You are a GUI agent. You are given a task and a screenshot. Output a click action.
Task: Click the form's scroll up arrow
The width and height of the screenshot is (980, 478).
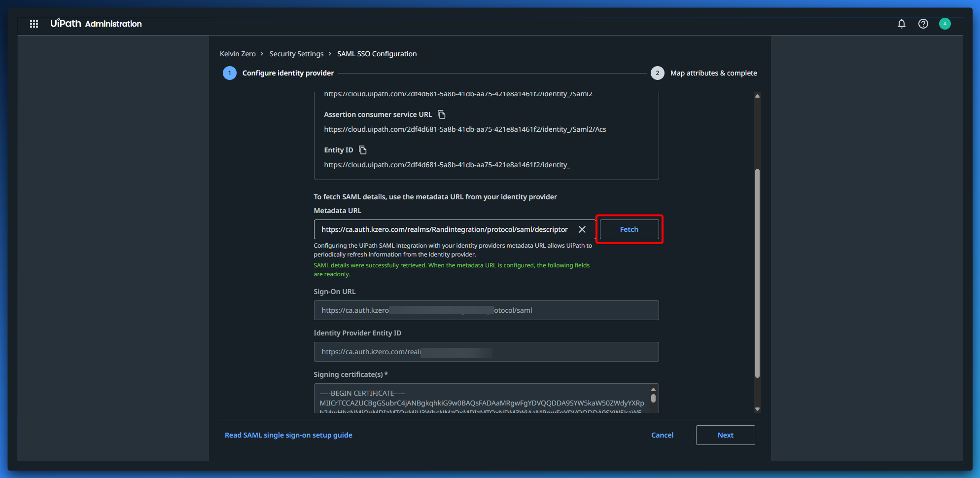coord(757,96)
